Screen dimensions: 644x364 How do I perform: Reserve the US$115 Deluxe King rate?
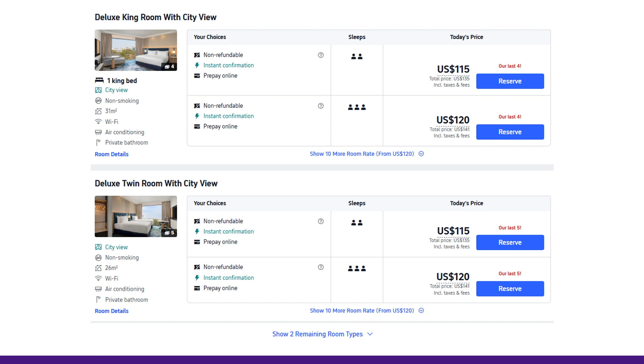click(510, 81)
